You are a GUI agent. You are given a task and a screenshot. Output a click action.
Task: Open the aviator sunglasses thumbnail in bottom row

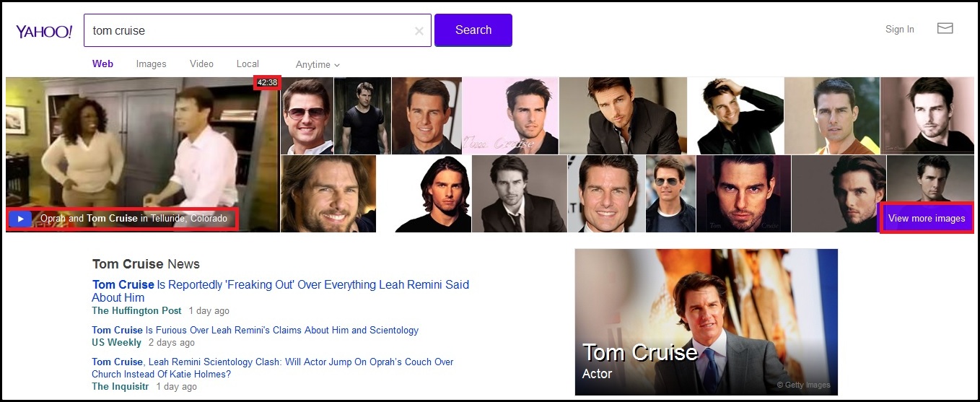pyautogui.click(x=670, y=193)
